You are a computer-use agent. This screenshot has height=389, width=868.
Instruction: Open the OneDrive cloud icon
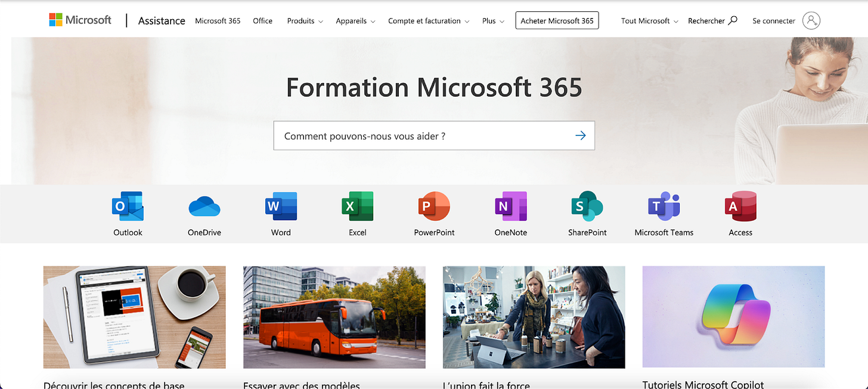(x=204, y=206)
